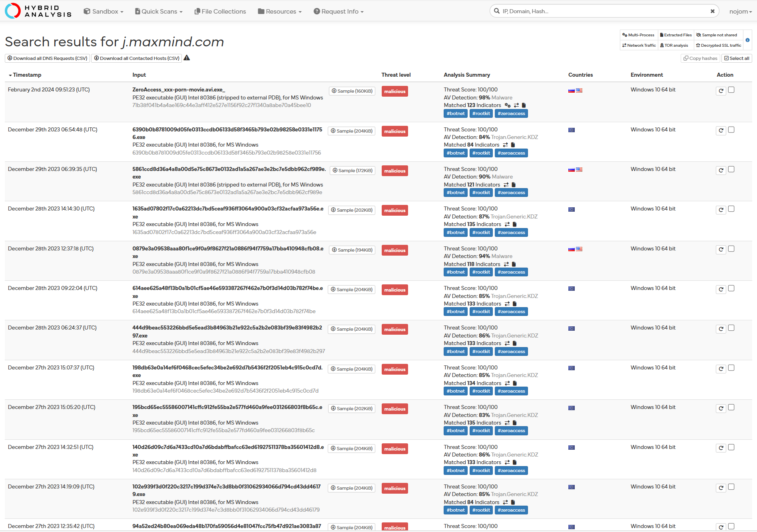Viewport: 757px width, 532px height.
Task: Click the Analysis Summary column header
Action: tap(466, 75)
